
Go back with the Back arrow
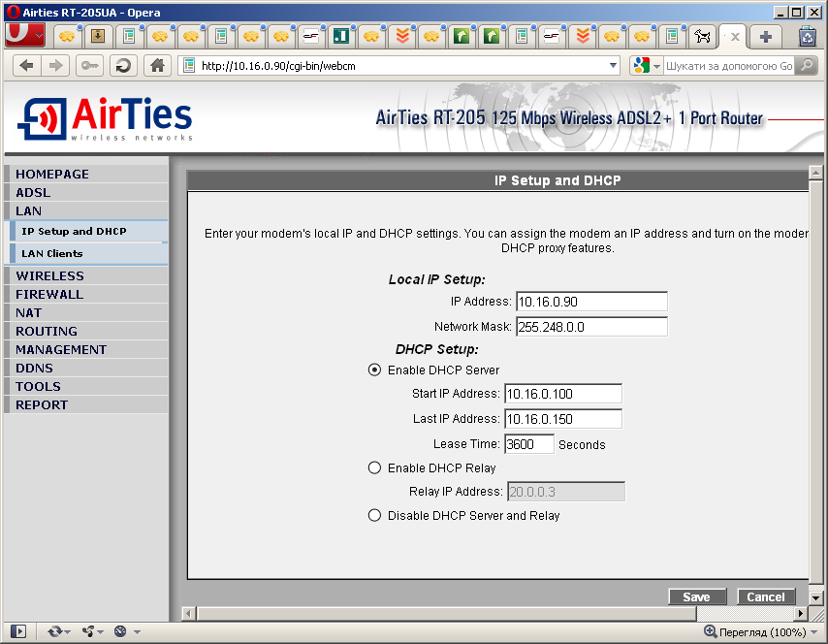(x=26, y=66)
